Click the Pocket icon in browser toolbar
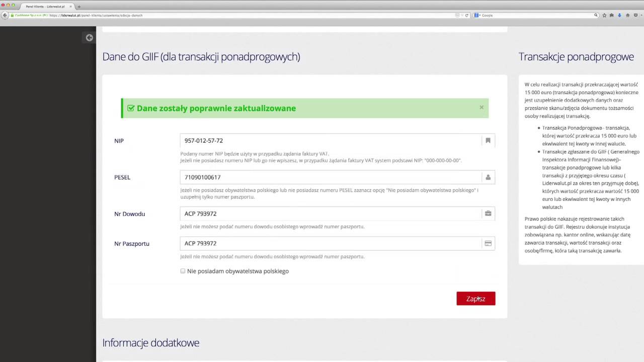Screen dimensions: 644x362 635,15
